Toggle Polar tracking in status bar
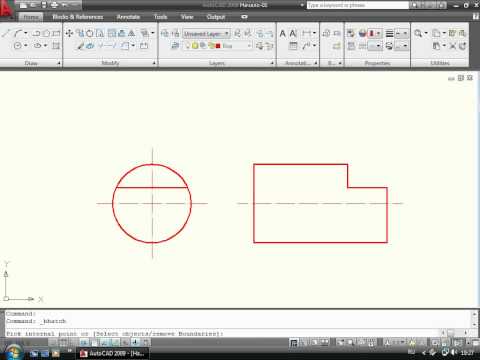Viewport: 480px width, 360px height. [84, 342]
